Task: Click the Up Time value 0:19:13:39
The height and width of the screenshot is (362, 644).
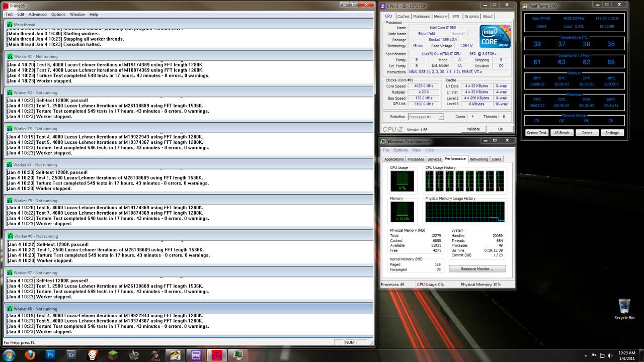Action: [x=494, y=250]
